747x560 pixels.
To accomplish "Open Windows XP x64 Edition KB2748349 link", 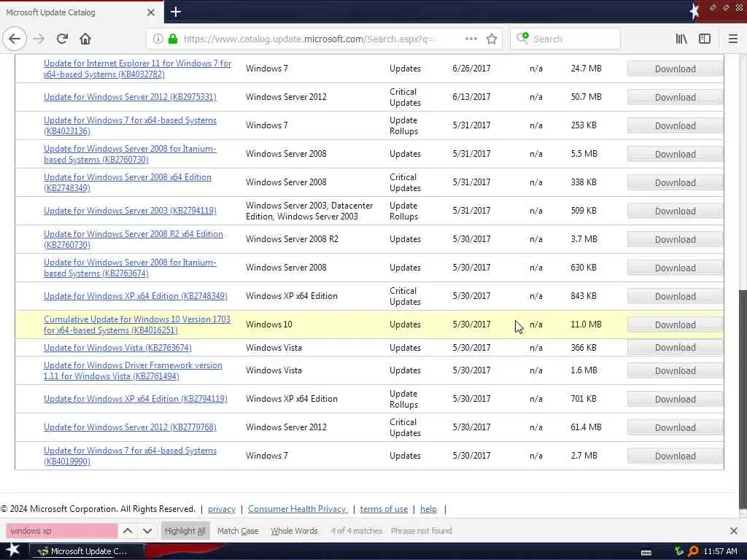I will click(x=135, y=296).
